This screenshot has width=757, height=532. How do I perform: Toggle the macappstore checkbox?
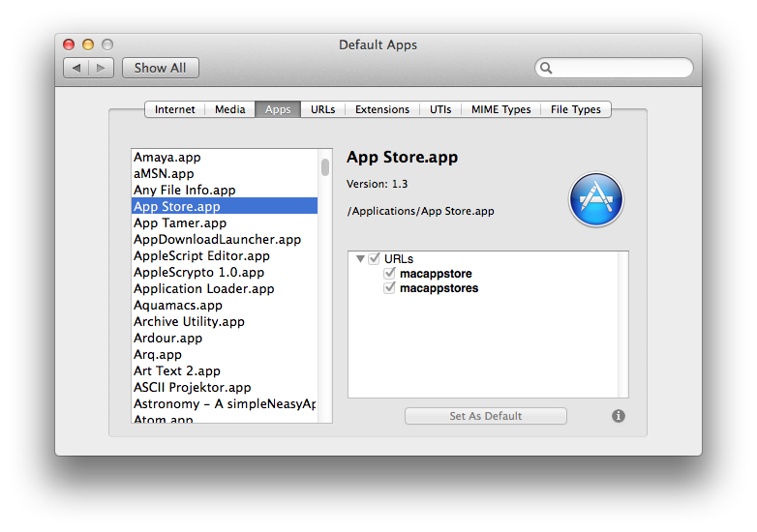(x=389, y=274)
